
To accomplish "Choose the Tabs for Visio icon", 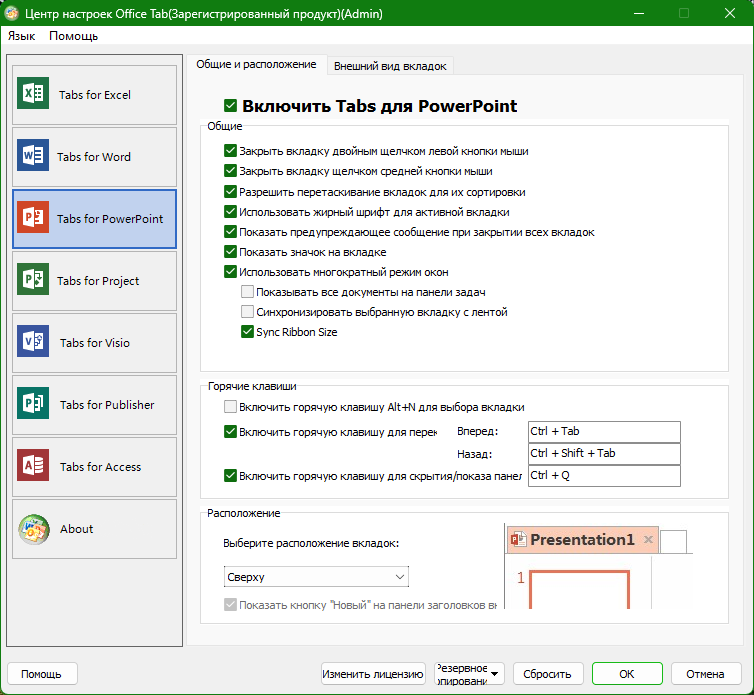I will tap(33, 341).
